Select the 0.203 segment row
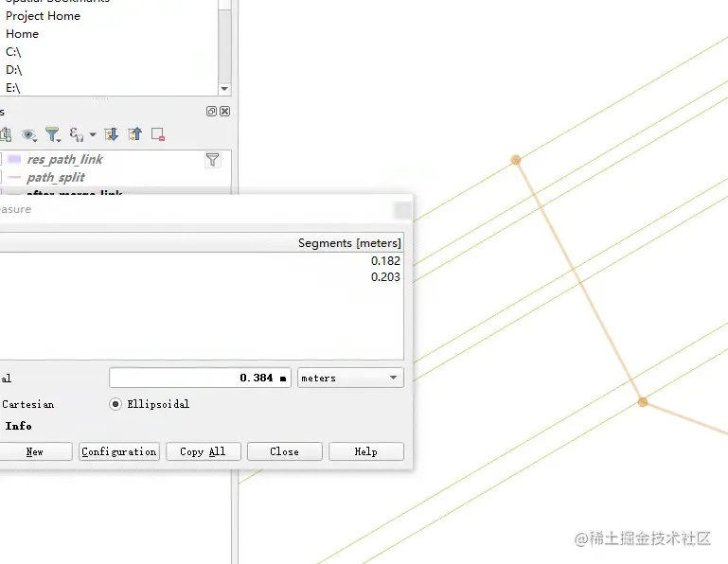728x564 pixels. pyautogui.click(x=202, y=277)
